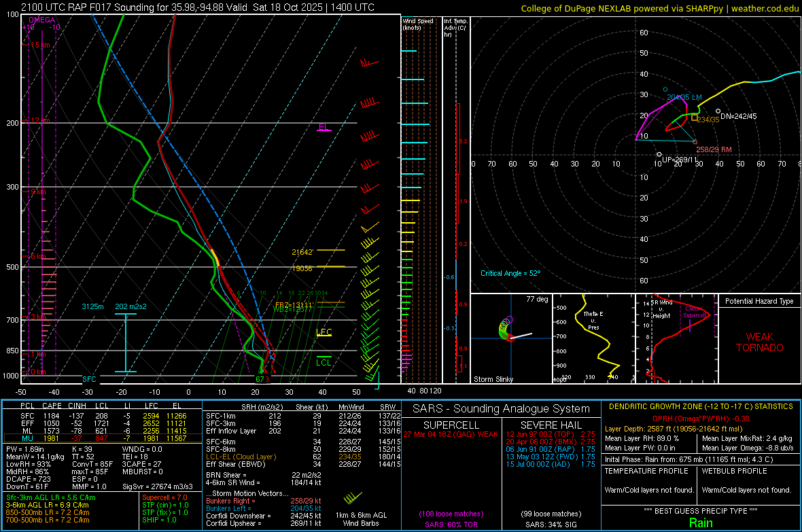This screenshot has height=532, width=802.
Task: Select the '12 Jun 97 00Z (TOP)' hail analogue
Action: (x=551, y=434)
